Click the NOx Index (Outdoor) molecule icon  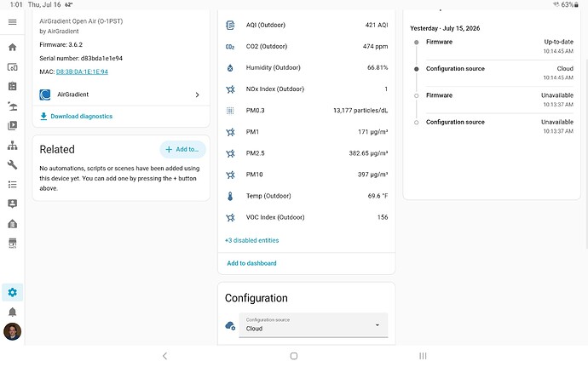point(230,89)
